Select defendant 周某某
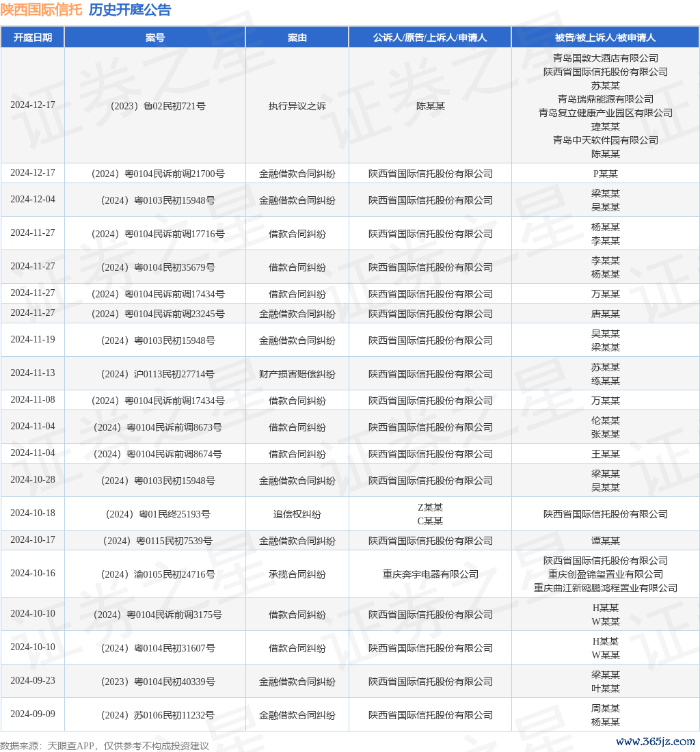 pyautogui.click(x=606, y=708)
